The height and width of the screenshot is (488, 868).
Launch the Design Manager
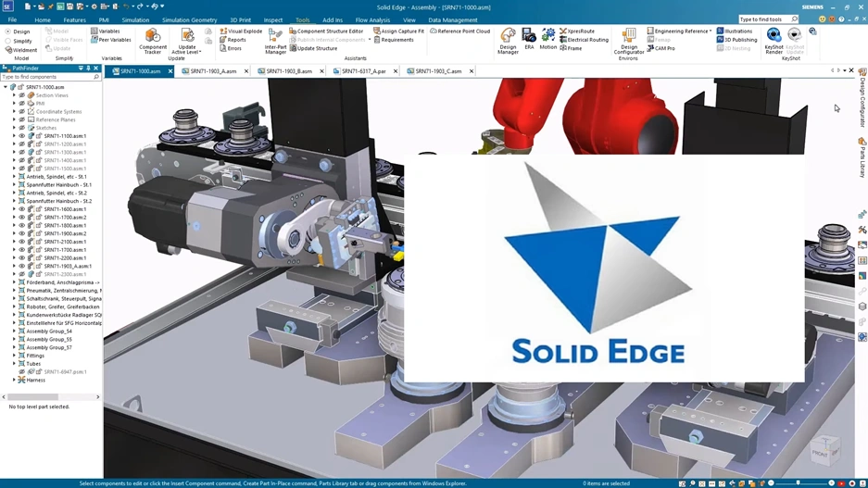[x=508, y=42]
